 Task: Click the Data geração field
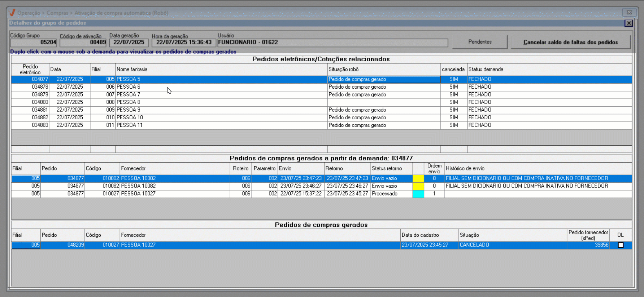tap(129, 43)
